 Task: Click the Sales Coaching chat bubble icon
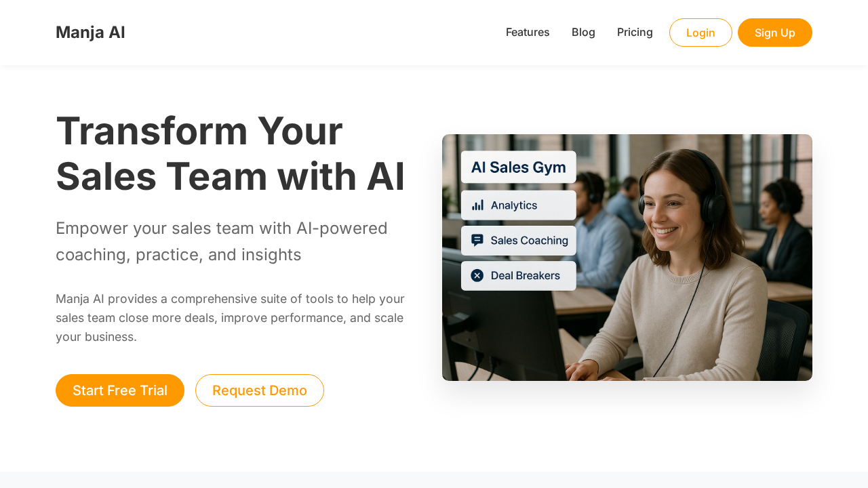tap(477, 241)
